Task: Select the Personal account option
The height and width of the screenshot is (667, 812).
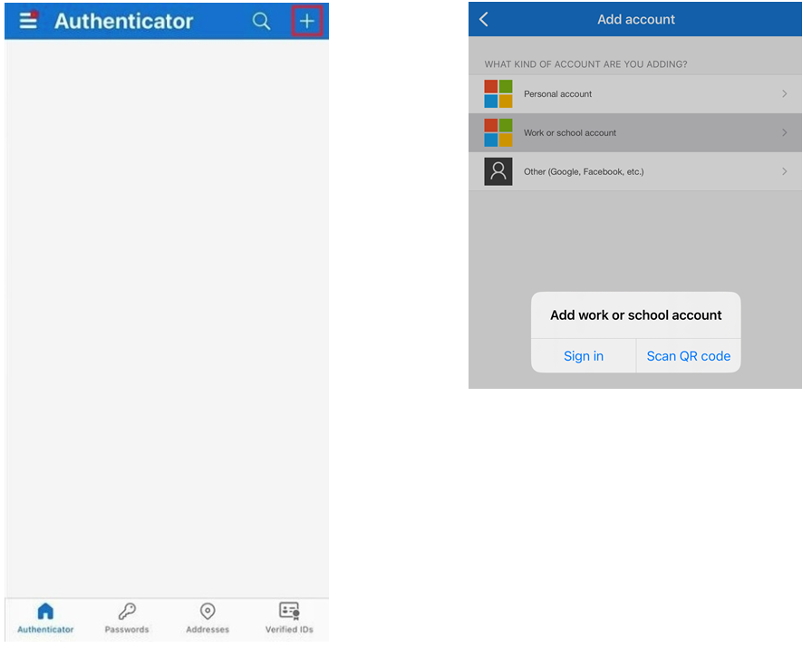Action: (634, 93)
